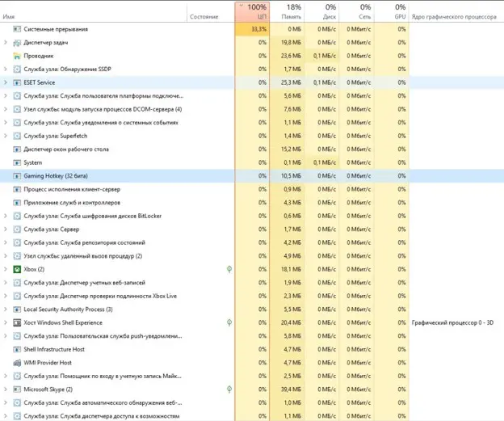The width and height of the screenshot is (504, 421).
Task: Sort processes by Диск column
Action: click(321, 12)
